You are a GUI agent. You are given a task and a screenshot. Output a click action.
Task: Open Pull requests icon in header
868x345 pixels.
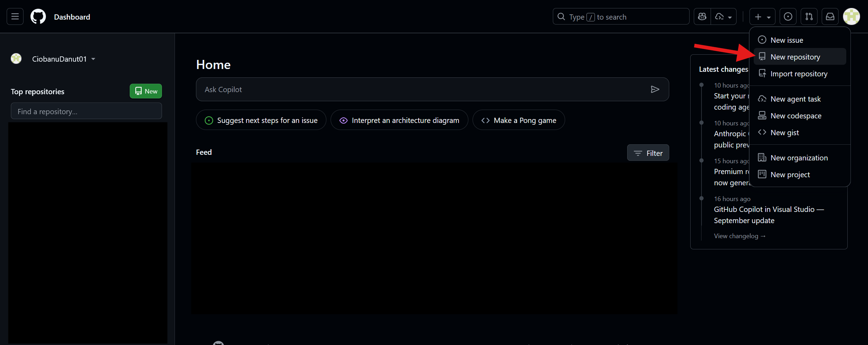click(809, 16)
